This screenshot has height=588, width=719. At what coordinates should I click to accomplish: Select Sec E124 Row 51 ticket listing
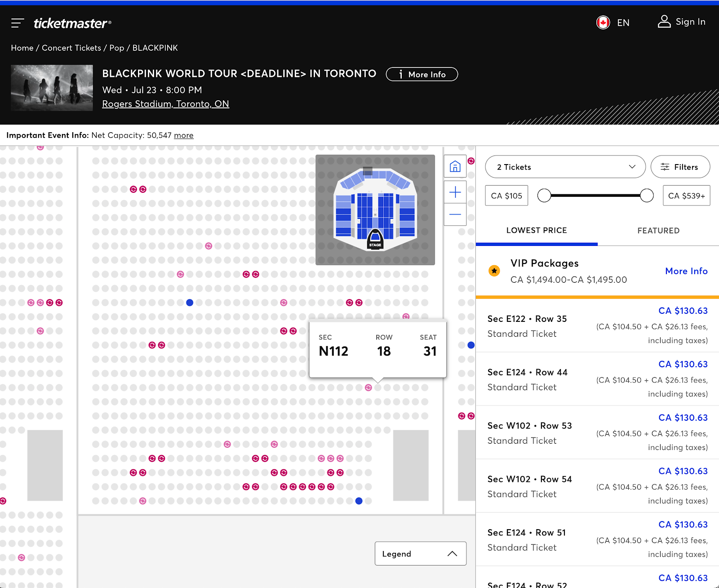click(597, 539)
